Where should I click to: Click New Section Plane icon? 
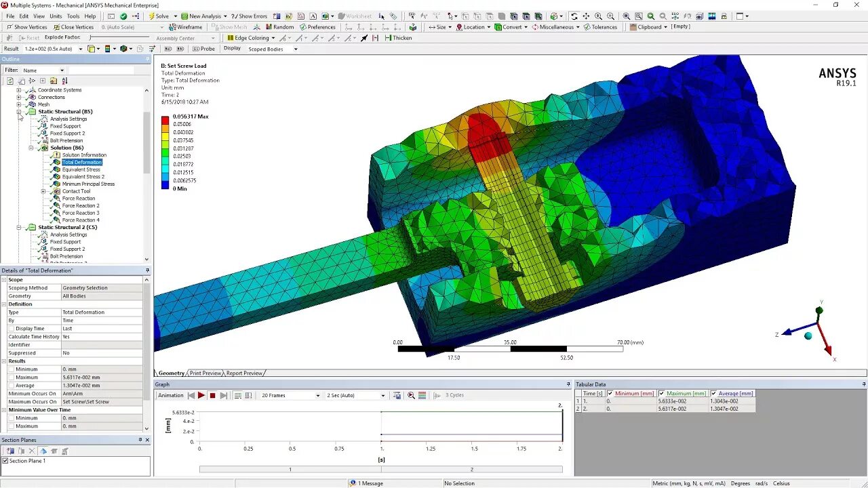[x=10, y=451]
